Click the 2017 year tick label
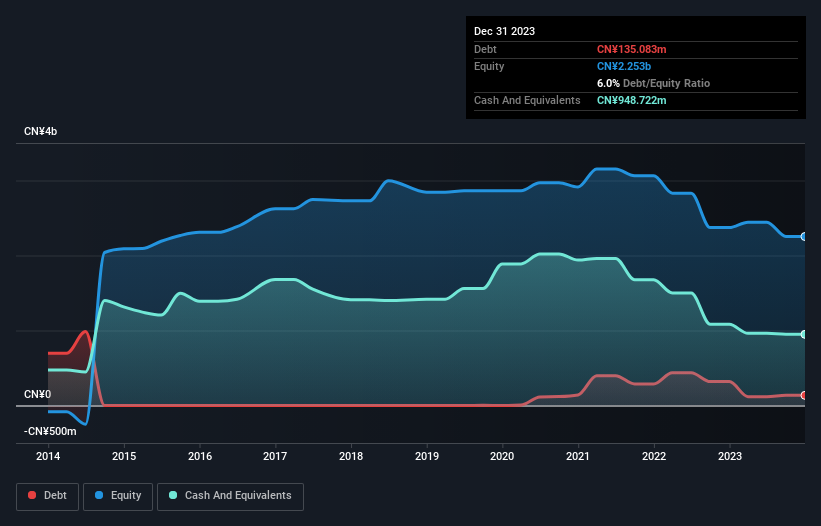The height and width of the screenshot is (526, 821). 275,457
